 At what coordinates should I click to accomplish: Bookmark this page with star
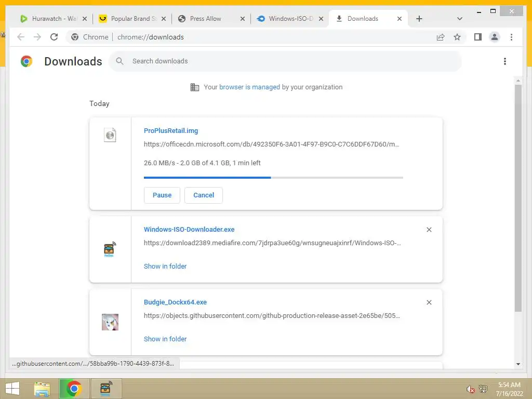pyautogui.click(x=457, y=37)
